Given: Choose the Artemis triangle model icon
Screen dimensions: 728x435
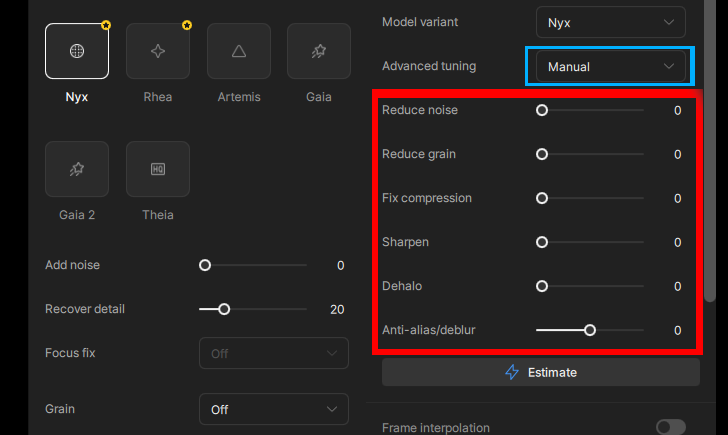Looking at the screenshot, I should pyautogui.click(x=239, y=51).
